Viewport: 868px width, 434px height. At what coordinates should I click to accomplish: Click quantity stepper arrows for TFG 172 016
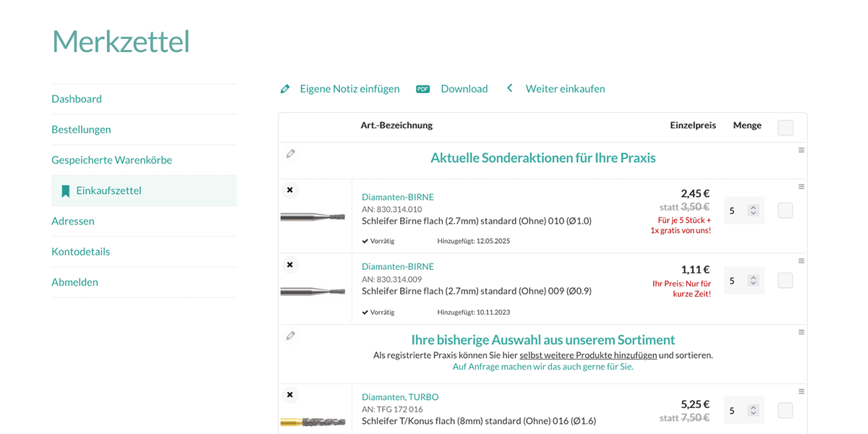[753, 411]
